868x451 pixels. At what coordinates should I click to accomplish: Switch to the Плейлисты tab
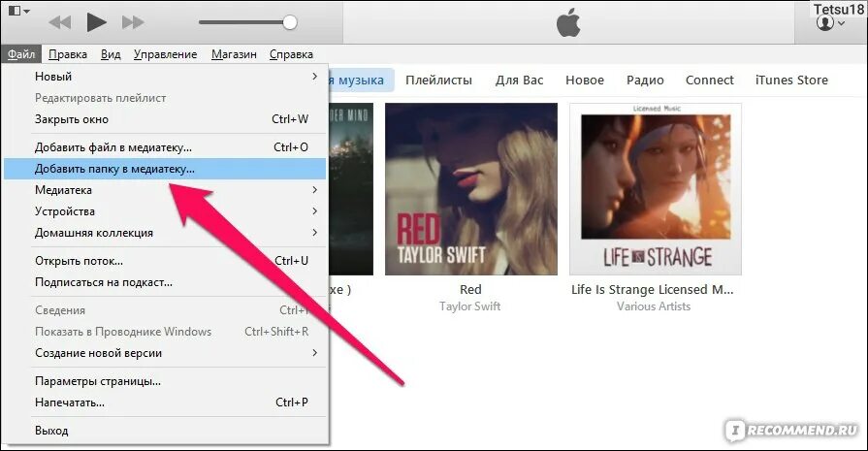pyautogui.click(x=438, y=81)
